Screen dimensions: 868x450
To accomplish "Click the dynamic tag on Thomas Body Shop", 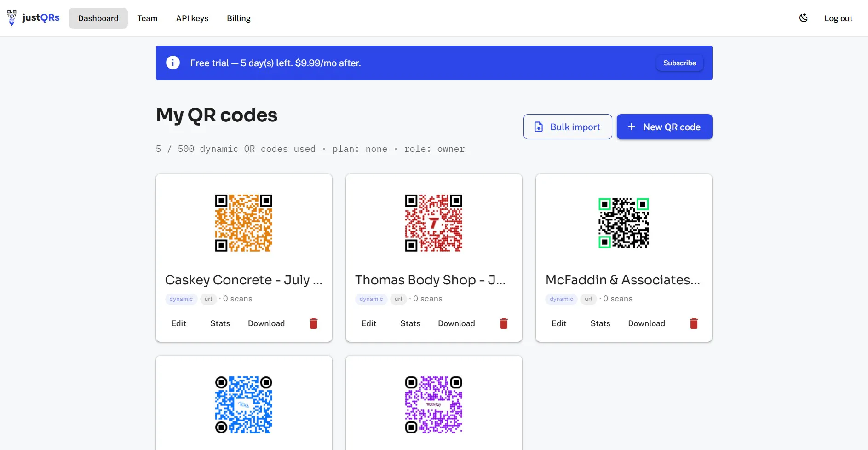I will point(371,299).
